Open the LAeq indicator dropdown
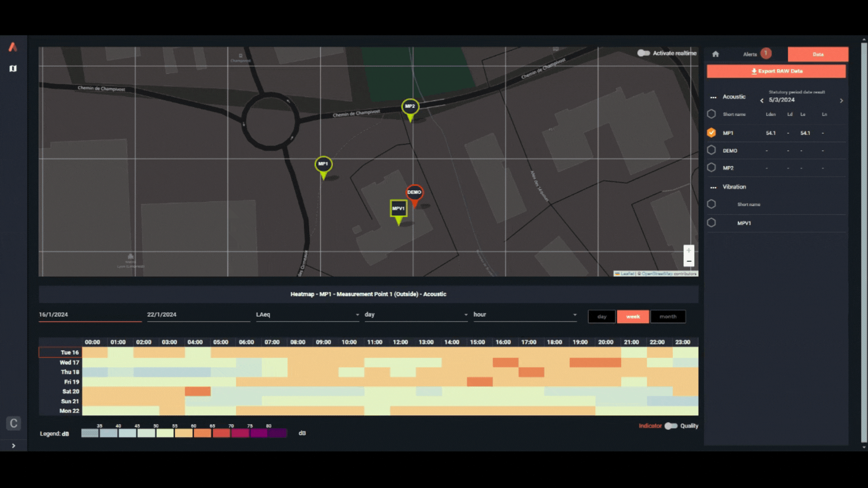 307,315
